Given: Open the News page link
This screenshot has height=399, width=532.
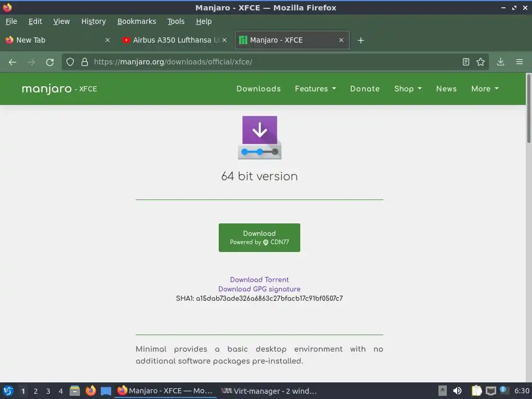Looking at the screenshot, I should (x=446, y=88).
